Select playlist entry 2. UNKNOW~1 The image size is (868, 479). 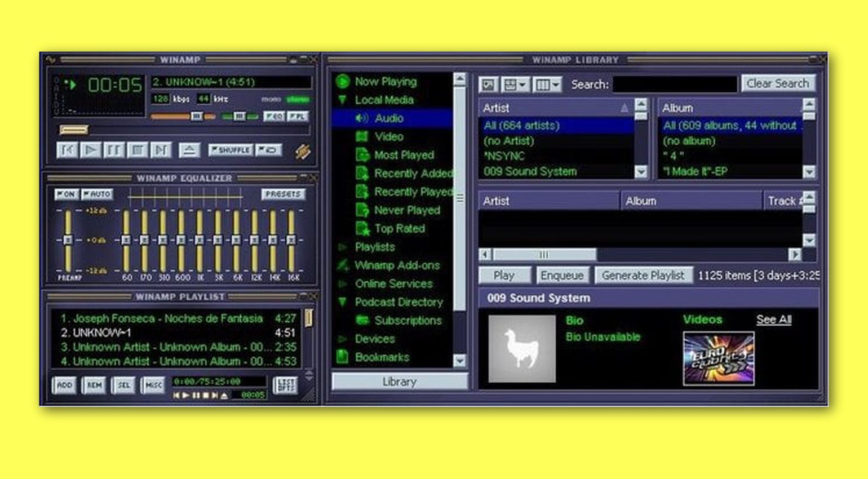tap(178, 332)
